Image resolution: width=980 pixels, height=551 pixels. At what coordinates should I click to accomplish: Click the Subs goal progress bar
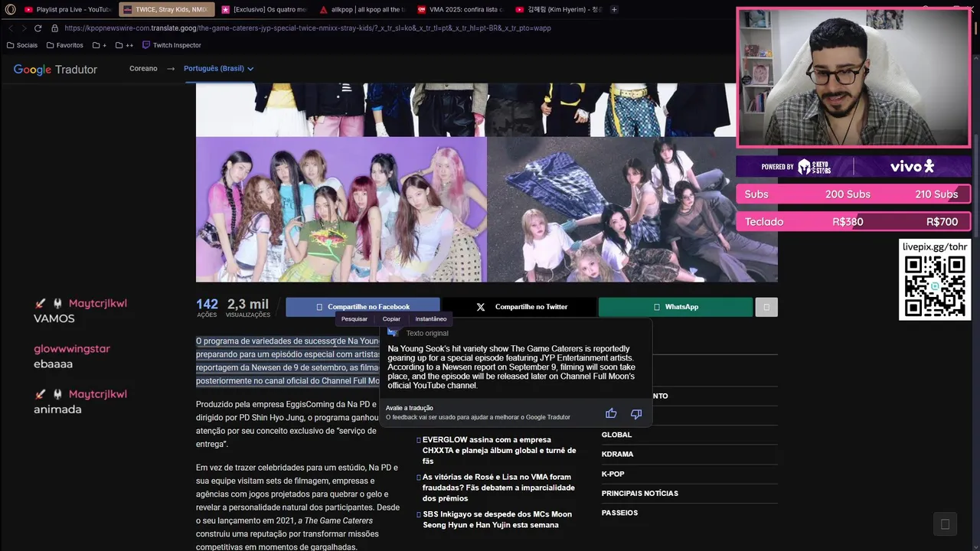tap(854, 194)
